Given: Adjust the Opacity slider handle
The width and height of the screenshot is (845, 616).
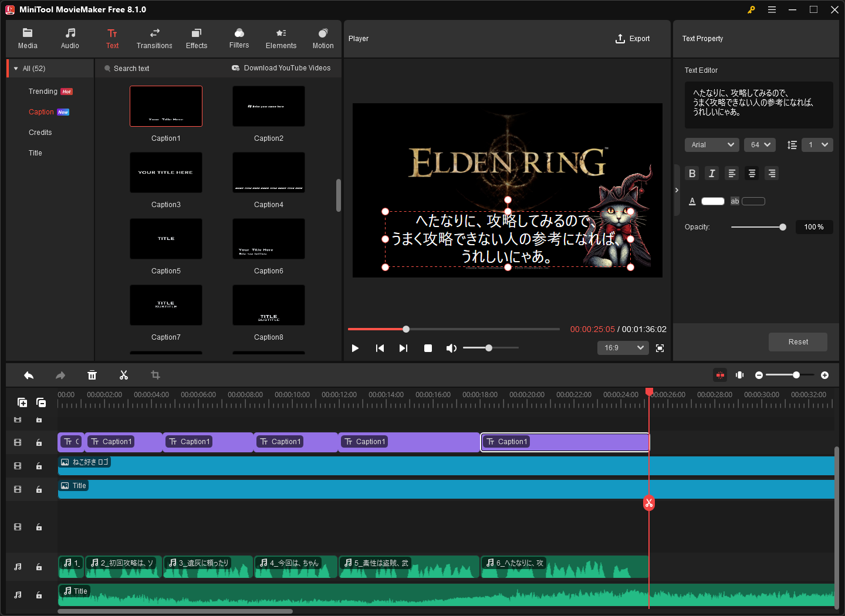Looking at the screenshot, I should click(783, 227).
